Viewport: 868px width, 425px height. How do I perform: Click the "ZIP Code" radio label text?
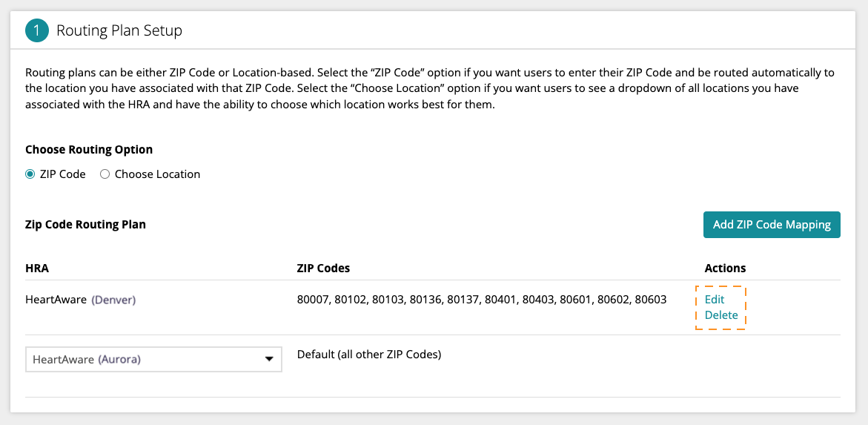click(62, 174)
